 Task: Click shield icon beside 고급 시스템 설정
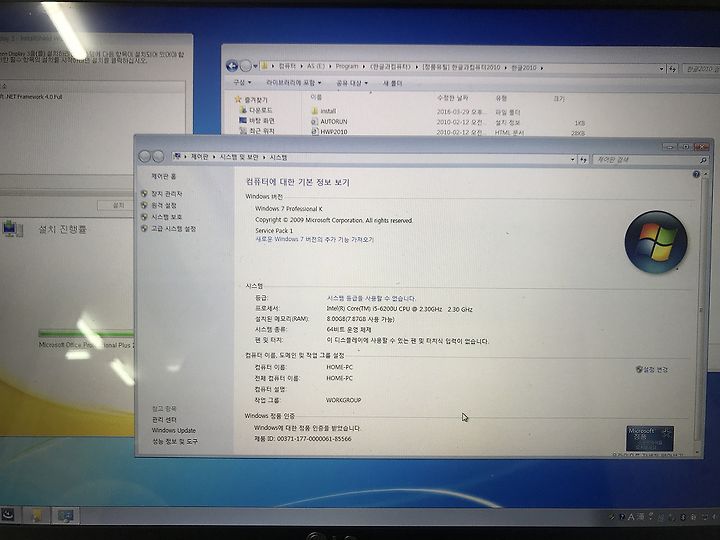[x=144, y=228]
